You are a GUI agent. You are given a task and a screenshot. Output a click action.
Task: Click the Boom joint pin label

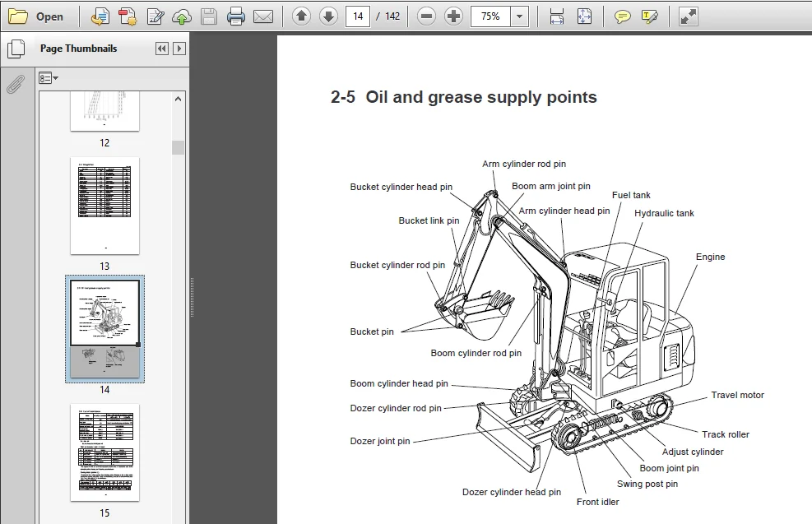(x=669, y=469)
